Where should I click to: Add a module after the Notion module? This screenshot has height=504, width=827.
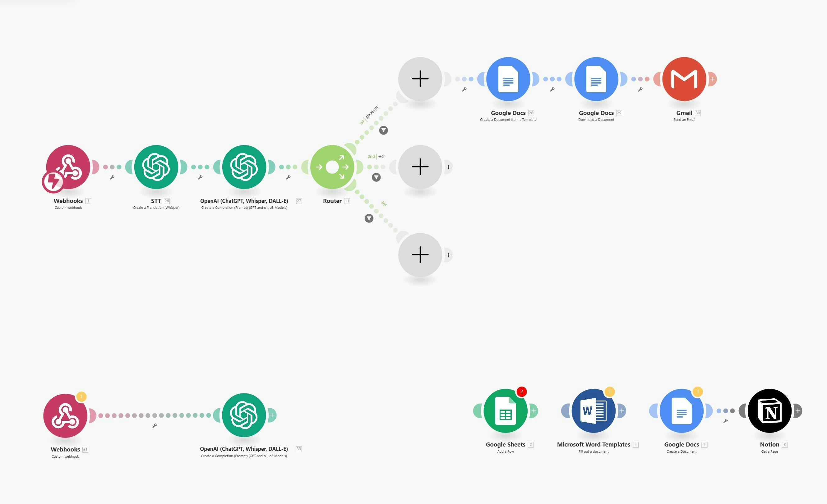(798, 410)
